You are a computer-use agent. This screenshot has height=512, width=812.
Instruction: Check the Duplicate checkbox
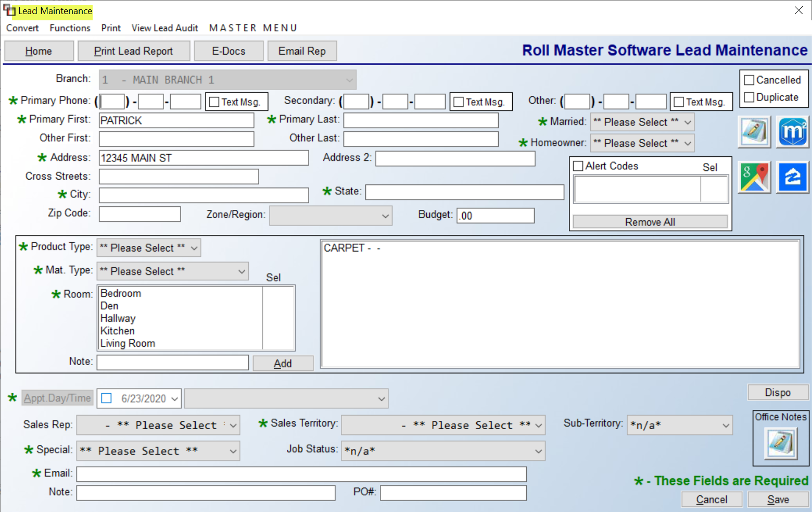pos(750,97)
